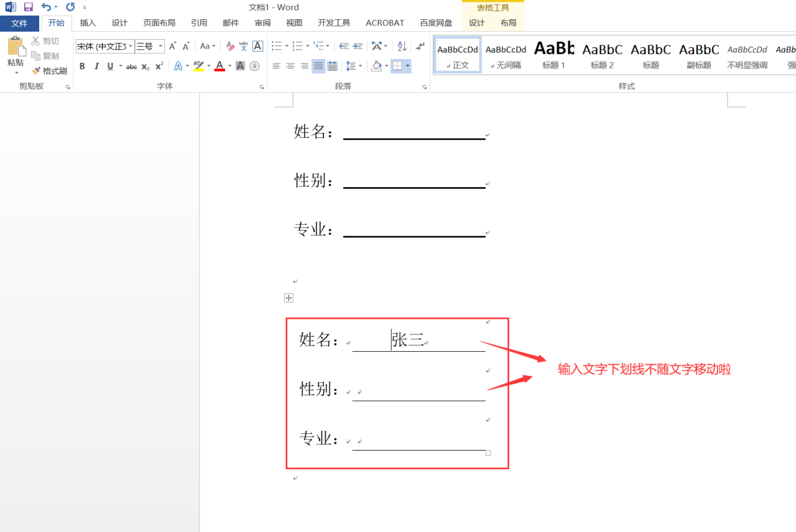This screenshot has width=796, height=532.
Task: Open the Bullets list dropdown
Action: click(x=286, y=46)
